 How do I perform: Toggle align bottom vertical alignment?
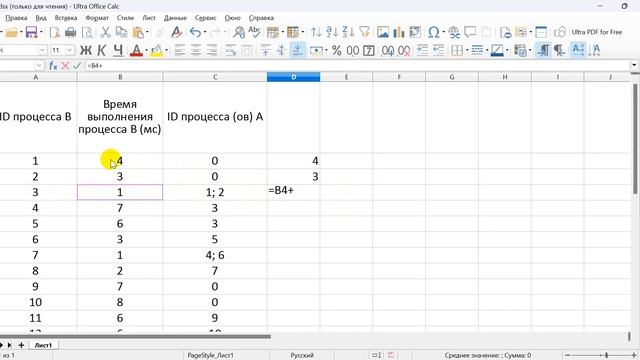[298, 50]
